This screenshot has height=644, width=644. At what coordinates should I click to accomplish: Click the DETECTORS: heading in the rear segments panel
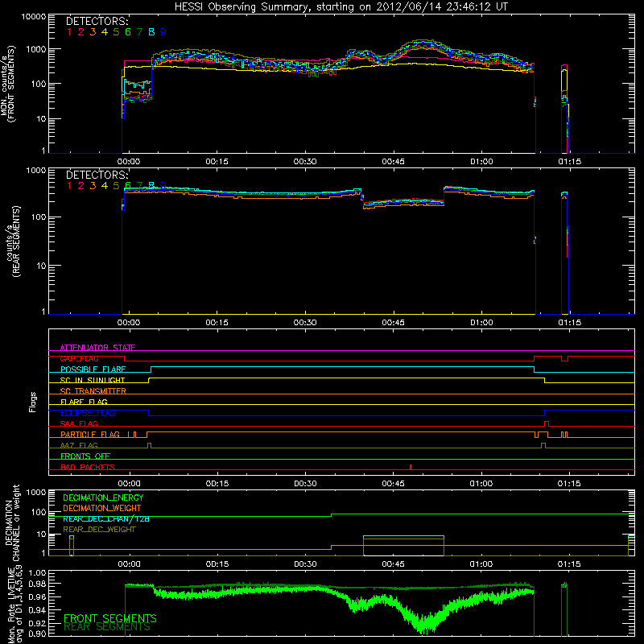pos(97,175)
